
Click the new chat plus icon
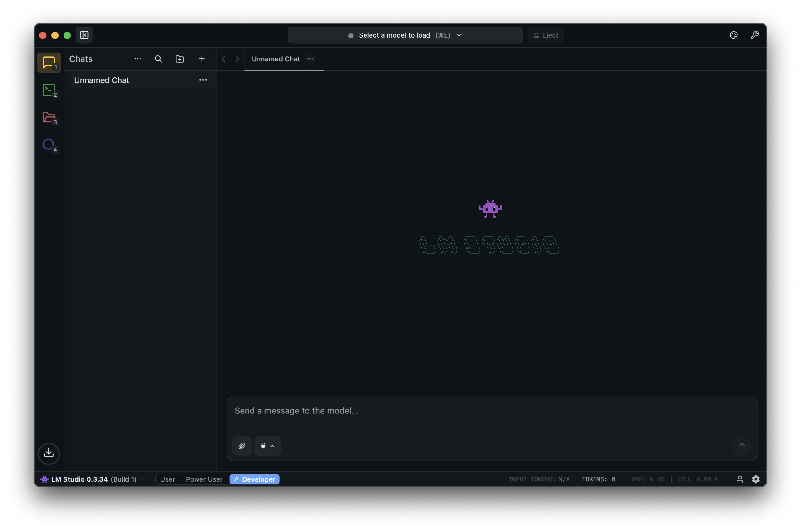pos(202,59)
